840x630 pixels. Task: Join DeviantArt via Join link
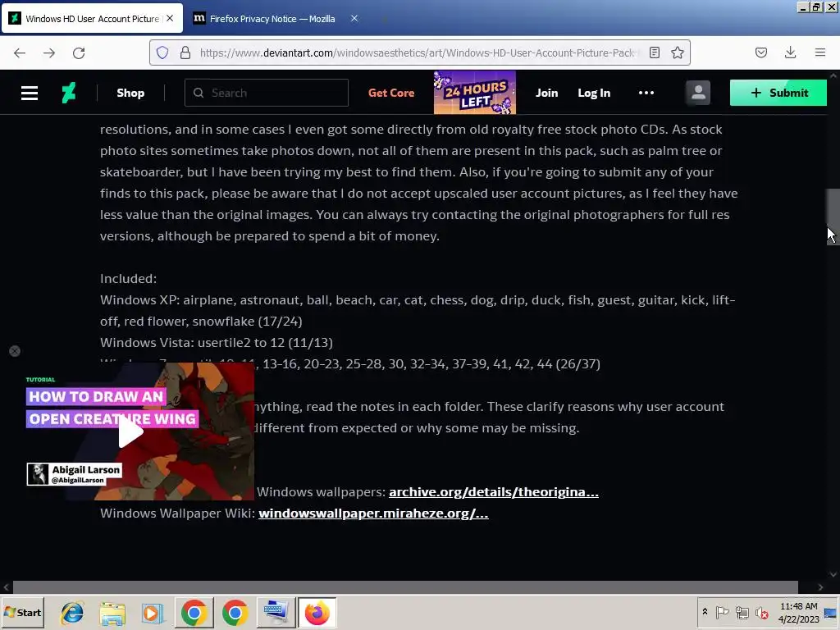[x=546, y=93]
